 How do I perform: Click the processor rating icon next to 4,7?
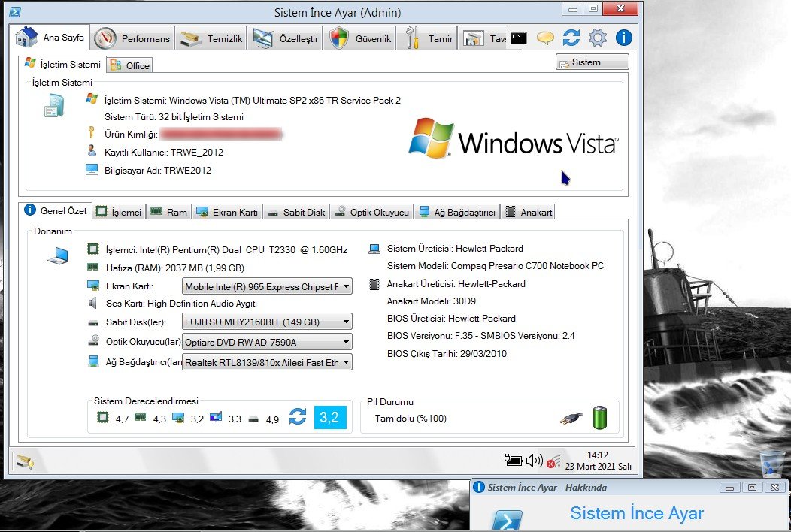point(103,418)
